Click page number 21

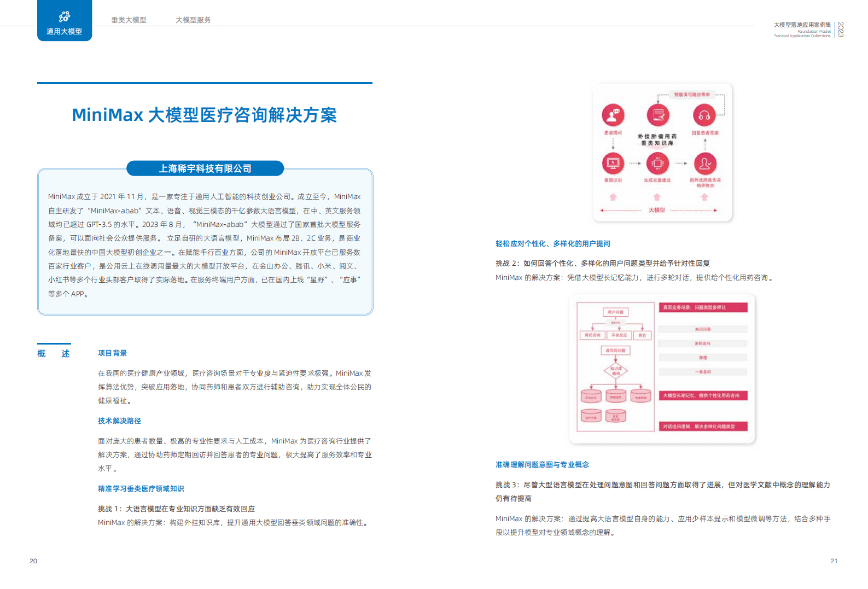click(834, 561)
